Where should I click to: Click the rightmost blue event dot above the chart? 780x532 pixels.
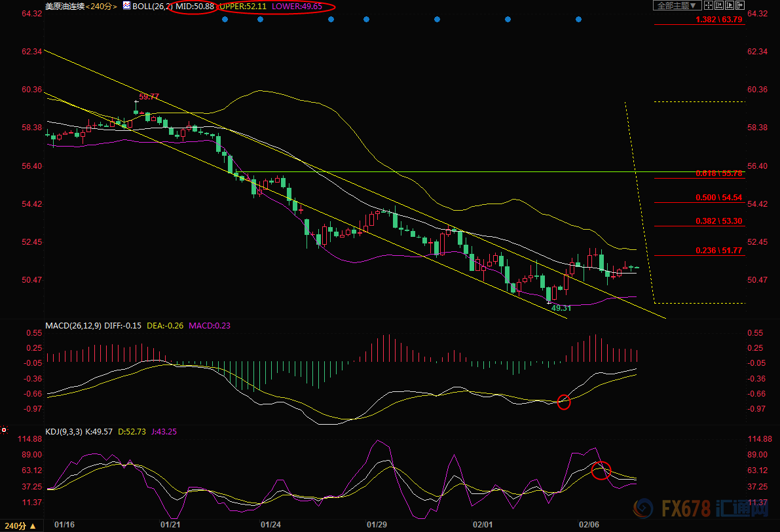(x=578, y=20)
